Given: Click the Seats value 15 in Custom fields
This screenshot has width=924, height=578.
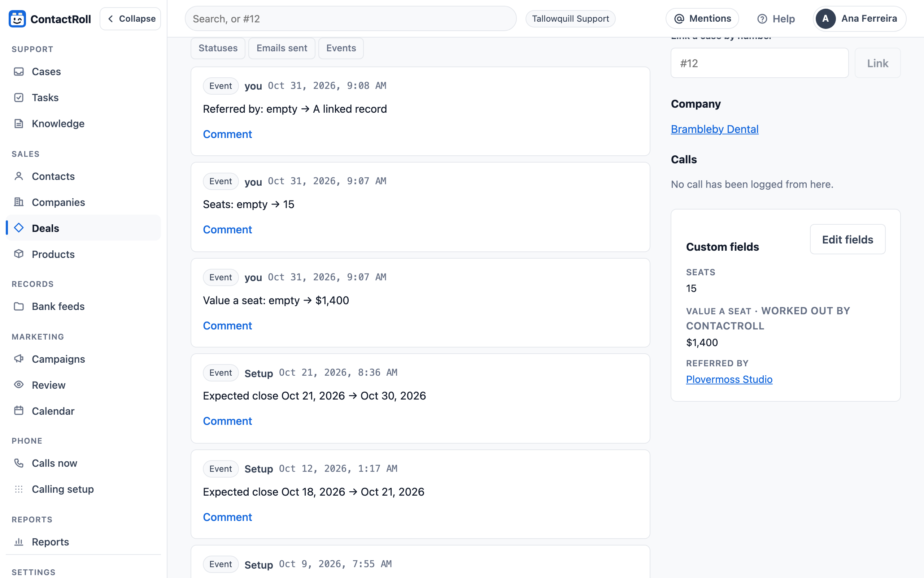Looking at the screenshot, I should click(691, 288).
